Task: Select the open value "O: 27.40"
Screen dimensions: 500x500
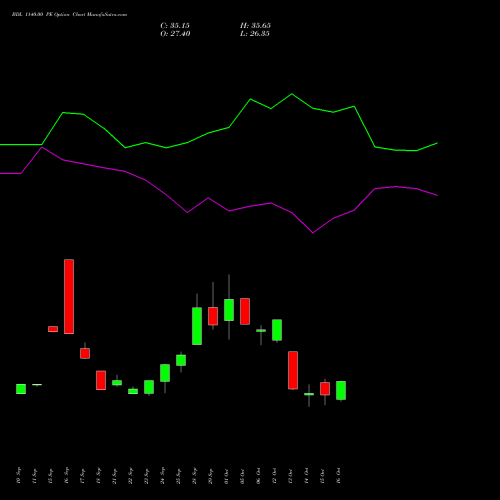Action: (x=175, y=34)
